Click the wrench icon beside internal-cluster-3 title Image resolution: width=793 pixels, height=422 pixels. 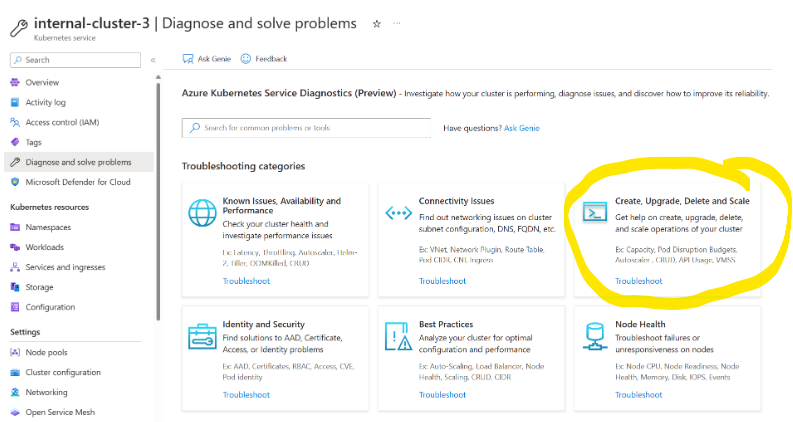click(19, 28)
